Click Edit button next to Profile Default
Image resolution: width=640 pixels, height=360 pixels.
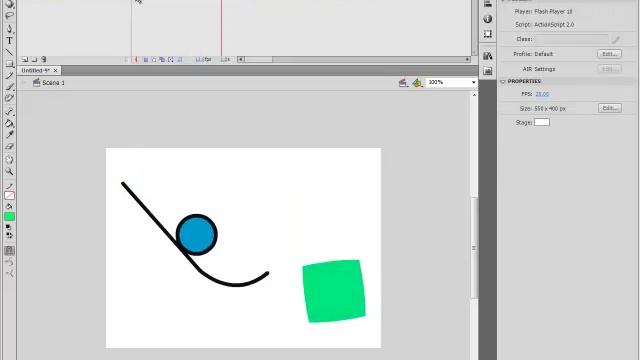point(609,54)
